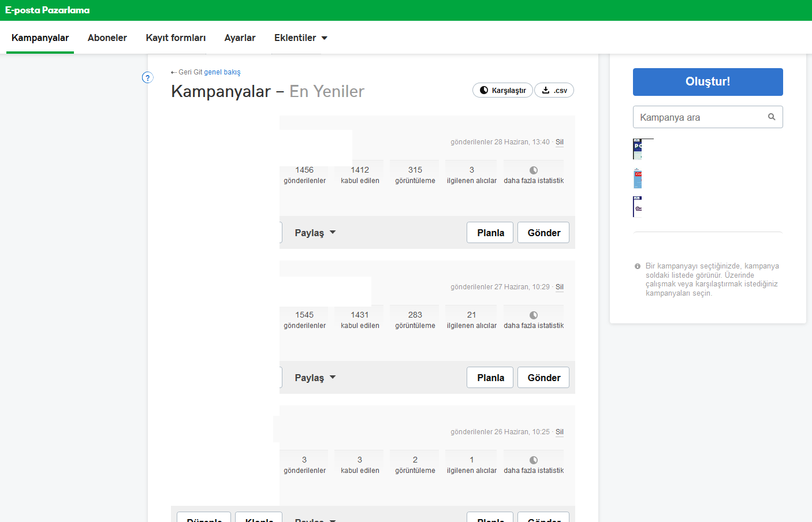The width and height of the screenshot is (812, 522).
Task: Click the 1412 kabul edilen stat
Action: [x=360, y=175]
